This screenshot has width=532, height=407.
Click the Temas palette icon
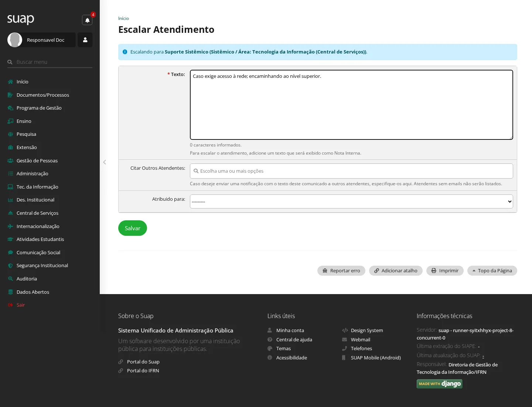click(x=270, y=348)
